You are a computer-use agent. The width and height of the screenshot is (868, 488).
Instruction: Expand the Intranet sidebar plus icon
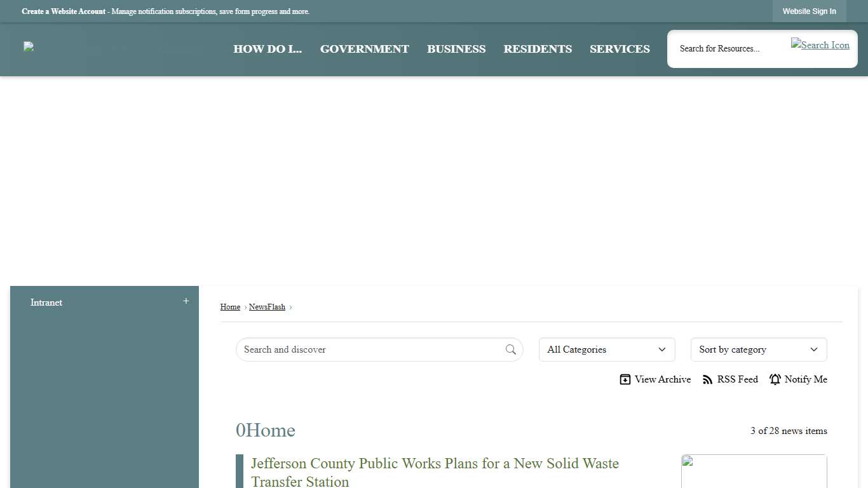pos(186,301)
